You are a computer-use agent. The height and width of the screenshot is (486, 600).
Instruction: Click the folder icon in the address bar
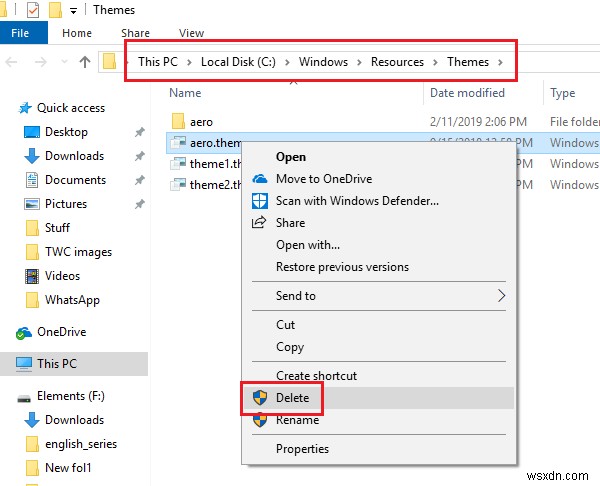click(109, 61)
